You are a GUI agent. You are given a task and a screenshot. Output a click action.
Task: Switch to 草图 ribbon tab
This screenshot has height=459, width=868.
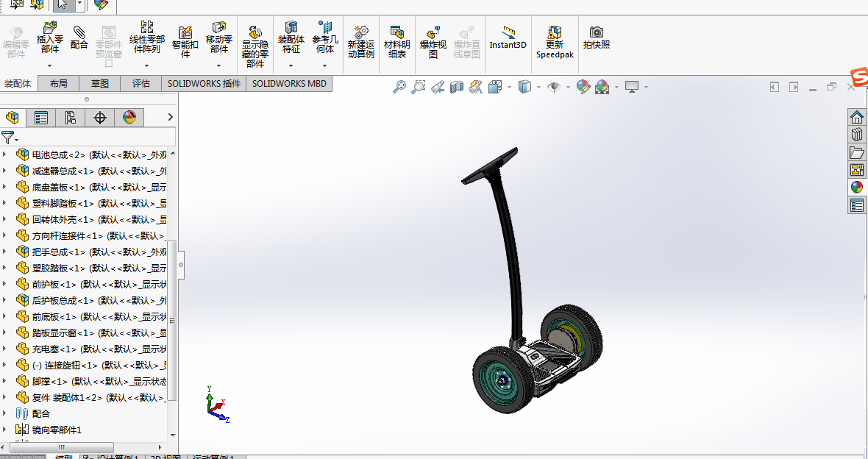point(99,84)
